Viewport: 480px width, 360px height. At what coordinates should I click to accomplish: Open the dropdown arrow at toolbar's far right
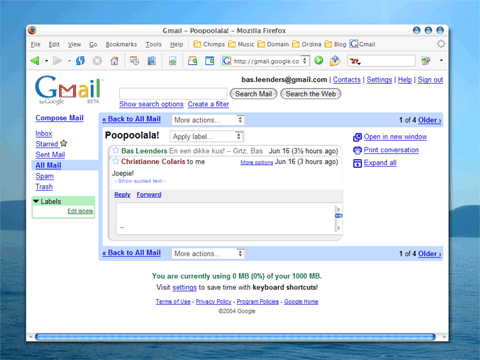(x=441, y=61)
